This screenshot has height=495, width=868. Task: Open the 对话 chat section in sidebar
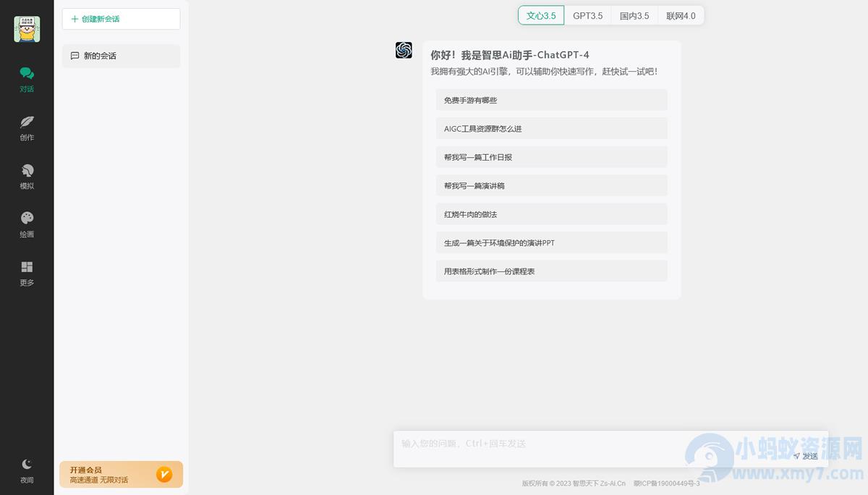(27, 80)
